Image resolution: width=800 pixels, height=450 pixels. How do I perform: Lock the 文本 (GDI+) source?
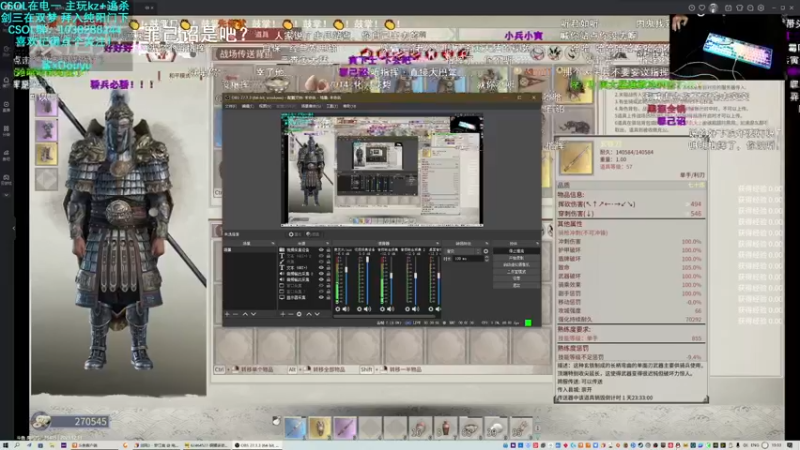(328, 267)
